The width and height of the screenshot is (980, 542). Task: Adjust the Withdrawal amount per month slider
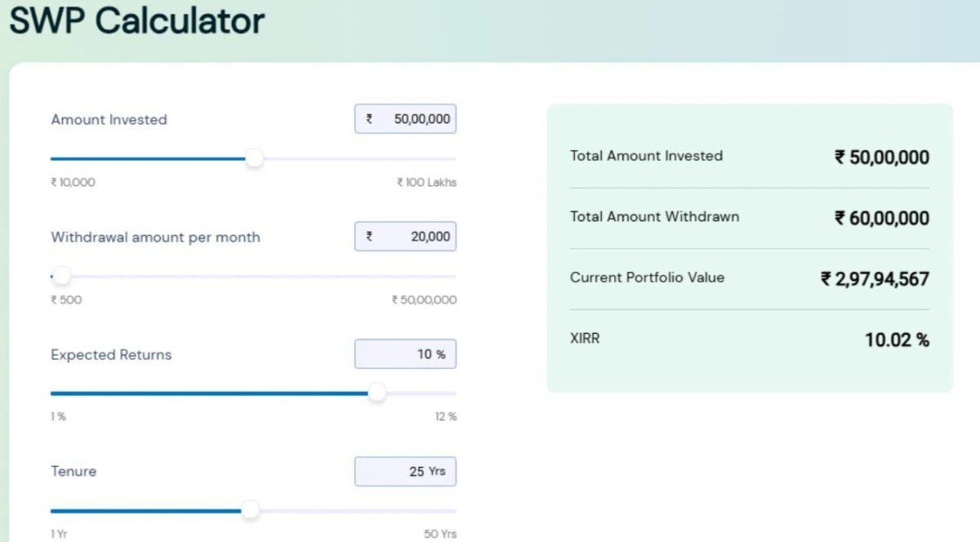coord(61,275)
